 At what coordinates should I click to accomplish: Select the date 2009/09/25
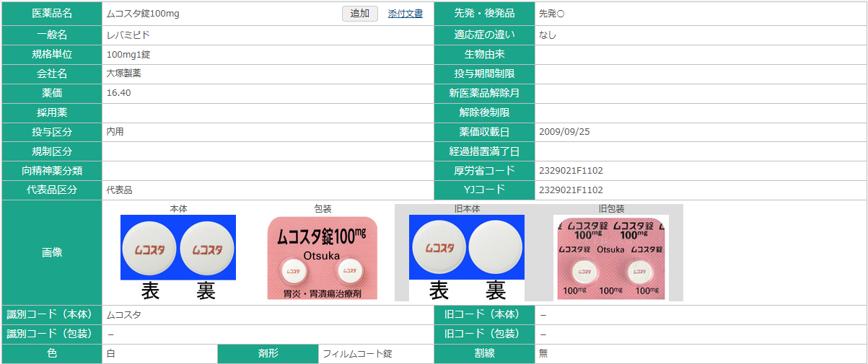click(x=564, y=132)
